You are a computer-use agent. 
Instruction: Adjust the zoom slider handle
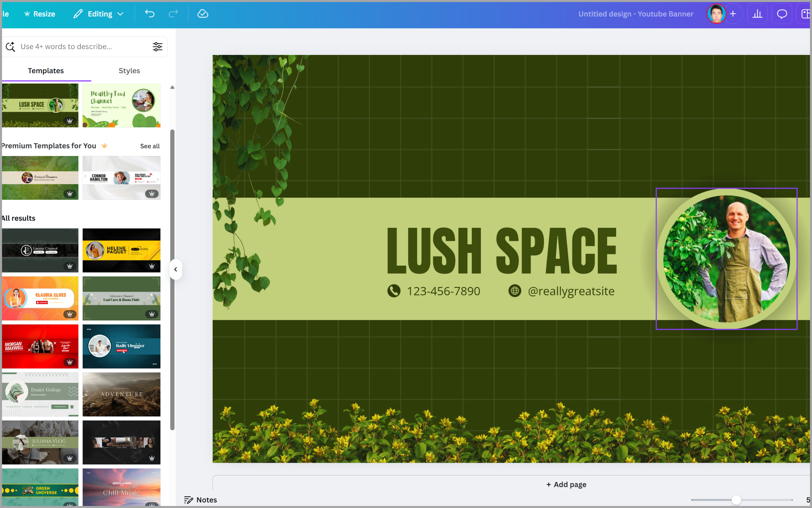click(x=736, y=500)
